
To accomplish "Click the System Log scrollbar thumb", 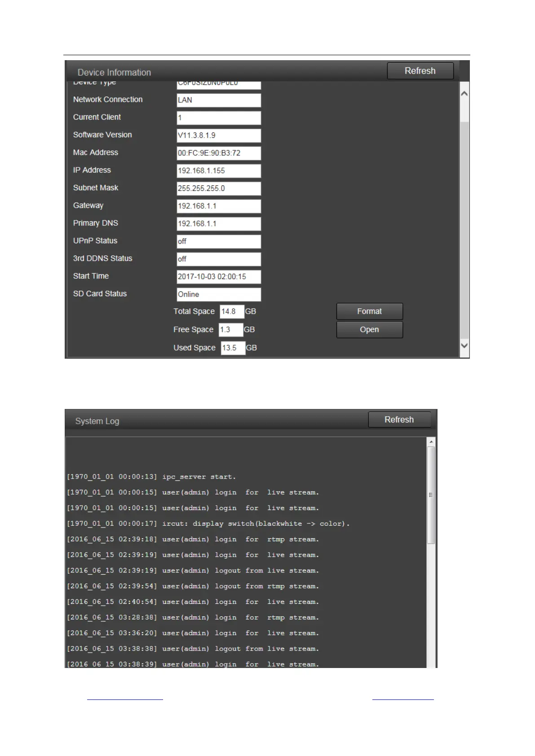I will coord(431,495).
